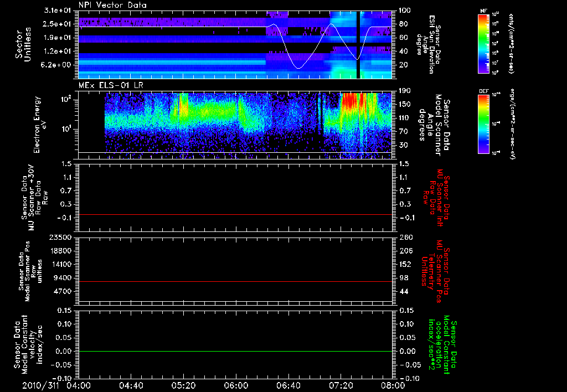The image size is (567, 392).
Task: Click the '44' telemetry tick label
Action: click(x=405, y=291)
